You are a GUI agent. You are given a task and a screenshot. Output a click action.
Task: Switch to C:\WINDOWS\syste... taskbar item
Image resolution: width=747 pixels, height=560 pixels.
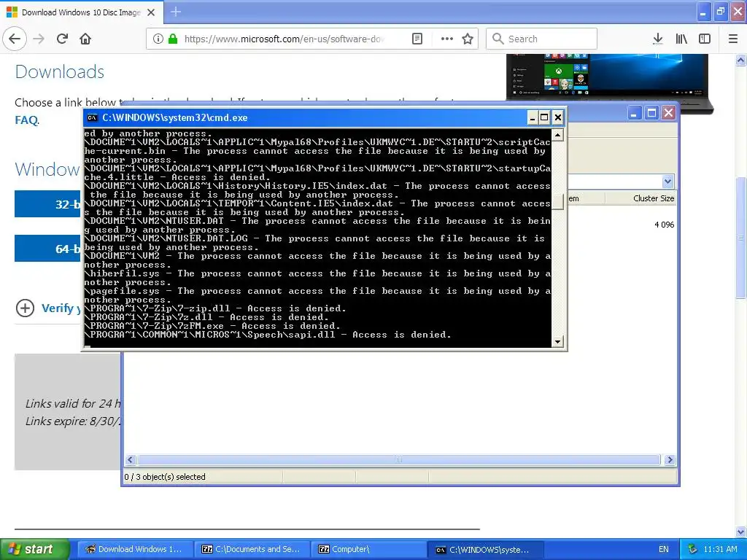pos(485,549)
